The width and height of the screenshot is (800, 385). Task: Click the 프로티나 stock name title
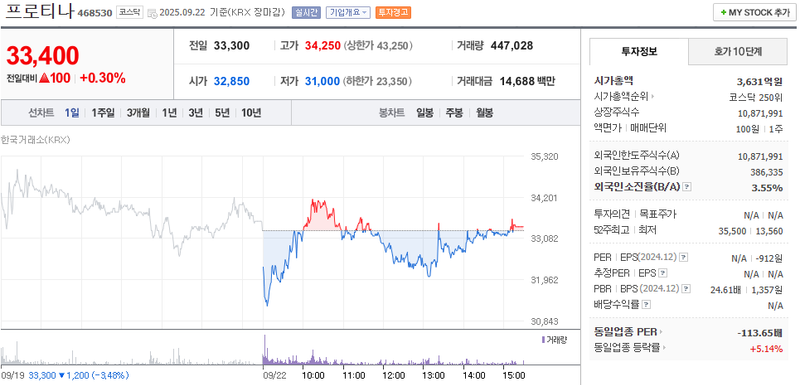tap(39, 11)
